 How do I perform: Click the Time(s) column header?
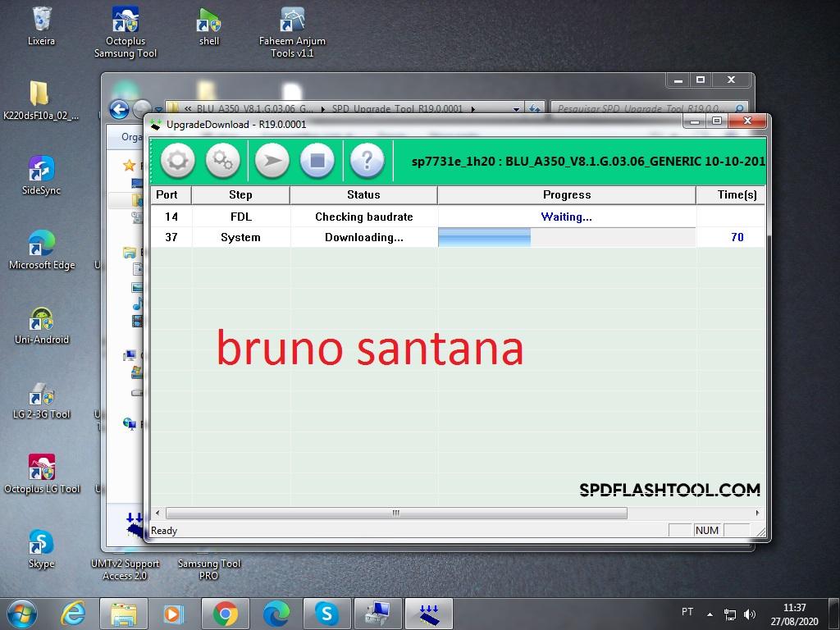[731, 195]
